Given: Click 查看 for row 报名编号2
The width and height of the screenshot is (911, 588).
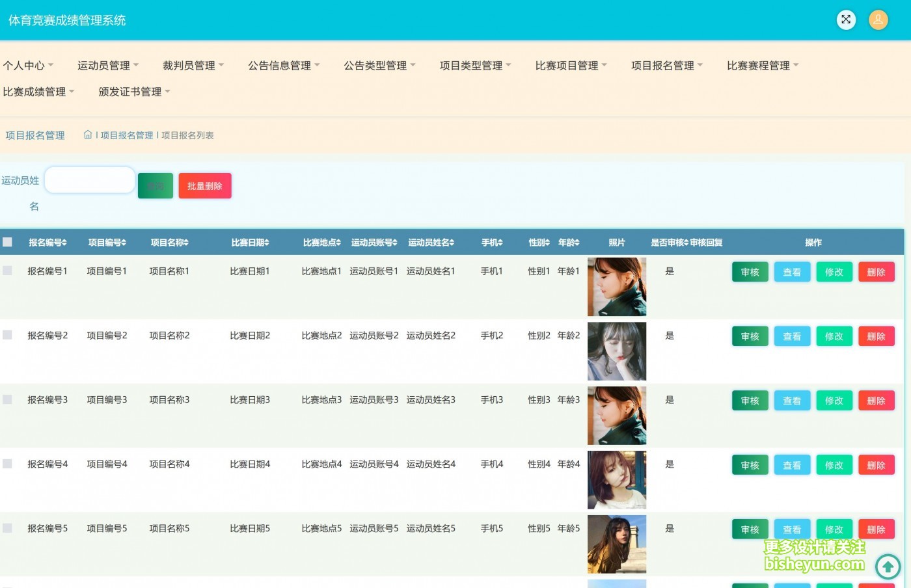Looking at the screenshot, I should point(792,336).
